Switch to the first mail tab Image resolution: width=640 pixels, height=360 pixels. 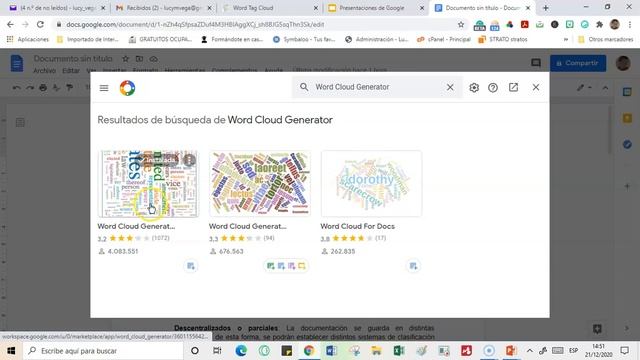(x=56, y=8)
